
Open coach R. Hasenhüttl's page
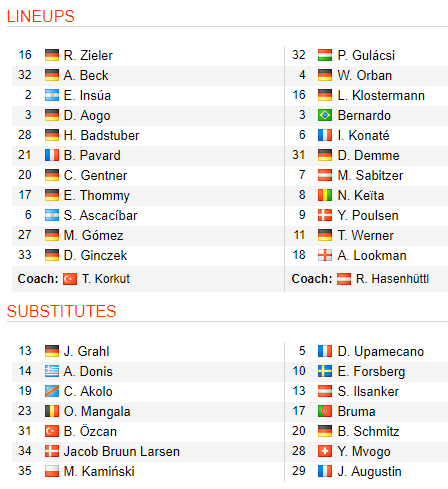[x=392, y=279]
